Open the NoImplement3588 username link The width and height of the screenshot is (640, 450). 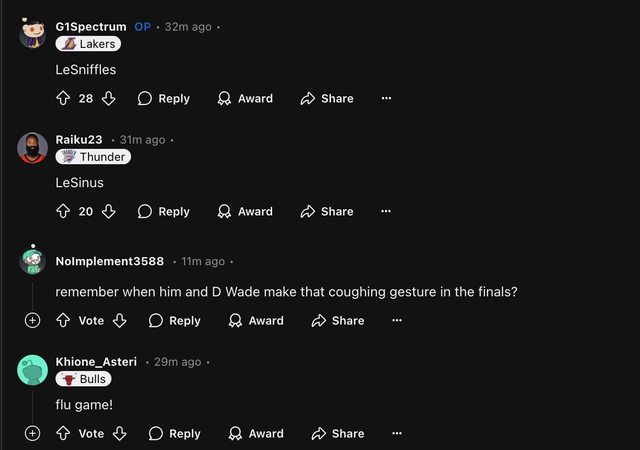point(110,261)
